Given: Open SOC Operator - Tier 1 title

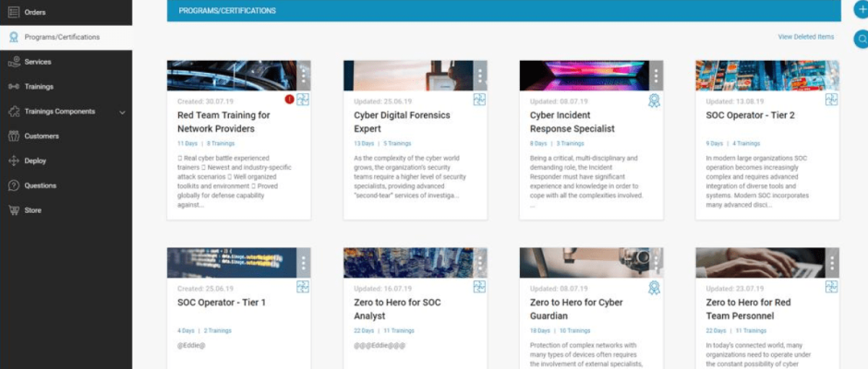Looking at the screenshot, I should pyautogui.click(x=222, y=303).
